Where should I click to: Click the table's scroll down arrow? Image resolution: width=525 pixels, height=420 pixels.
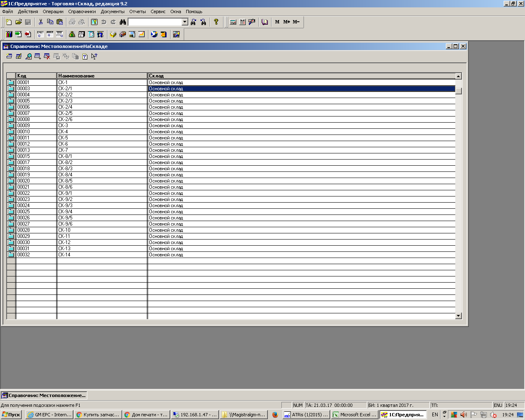click(459, 316)
